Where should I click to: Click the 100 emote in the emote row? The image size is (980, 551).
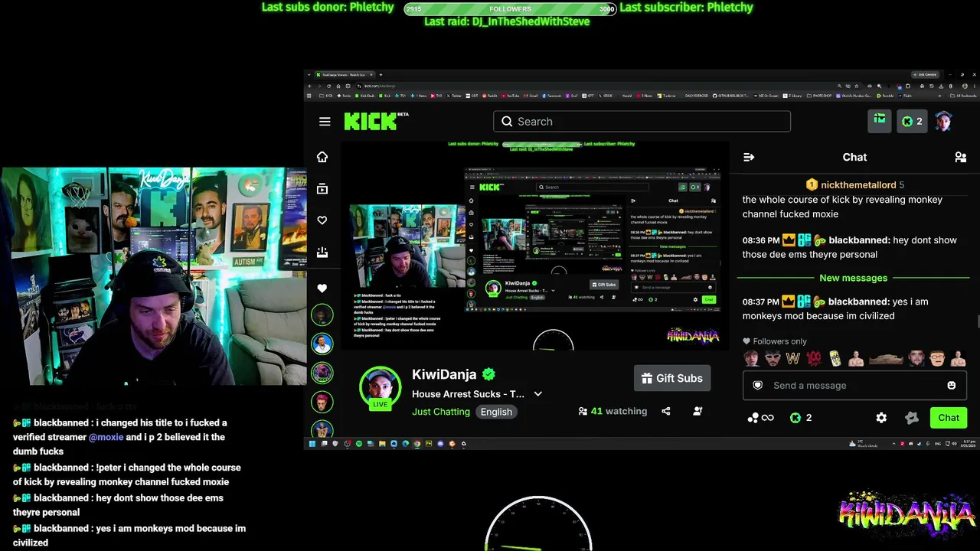point(814,358)
